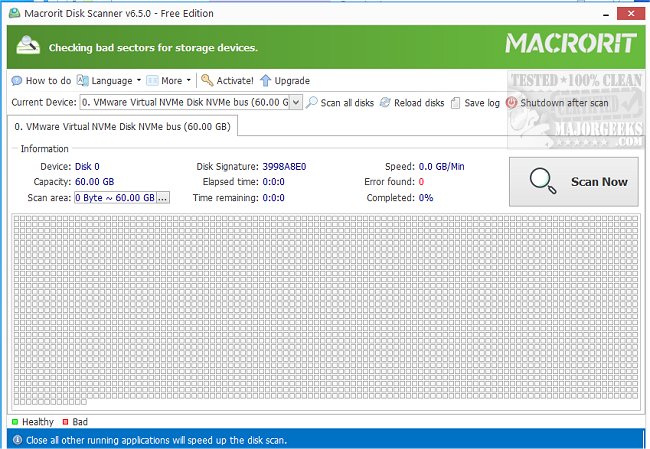This screenshot has height=449, width=650.
Task: Click the disk check icon in banner
Action: tap(30, 46)
